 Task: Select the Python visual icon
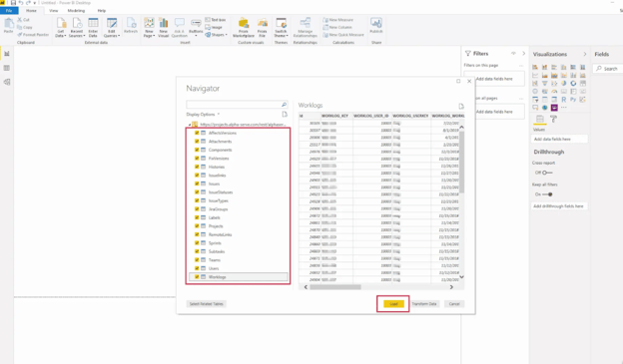tap(573, 100)
